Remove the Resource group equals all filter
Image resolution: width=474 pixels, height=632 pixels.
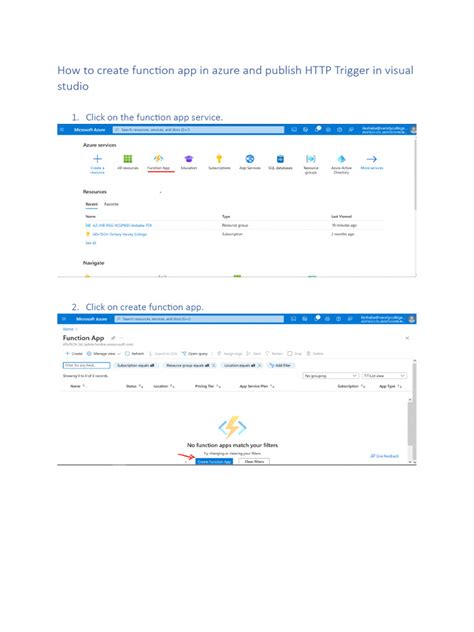214,365
